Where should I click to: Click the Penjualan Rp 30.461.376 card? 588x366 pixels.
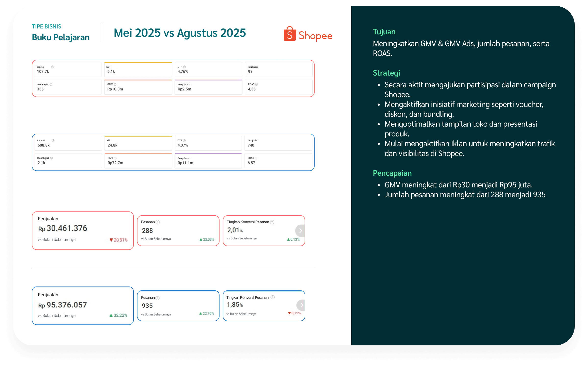(83, 231)
